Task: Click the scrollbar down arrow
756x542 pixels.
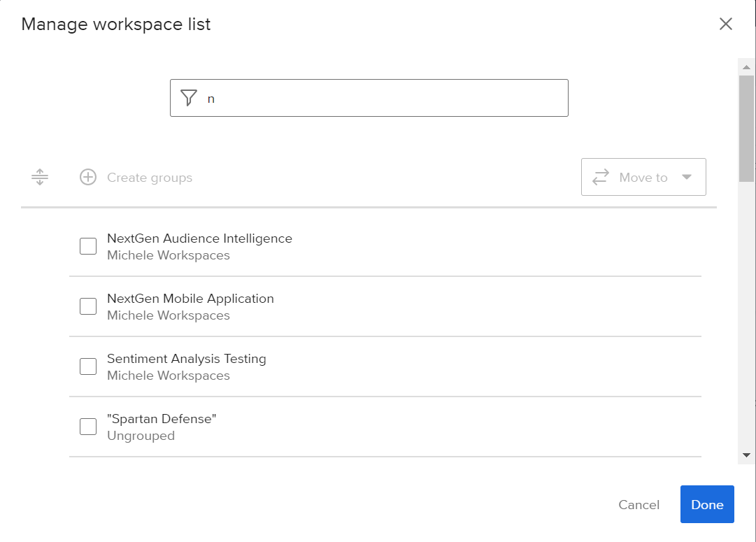Action: pyautogui.click(x=746, y=455)
